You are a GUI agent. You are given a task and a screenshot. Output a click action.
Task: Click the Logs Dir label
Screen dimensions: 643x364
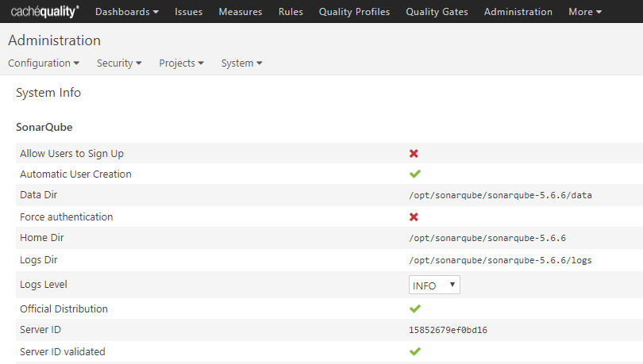pos(39,260)
